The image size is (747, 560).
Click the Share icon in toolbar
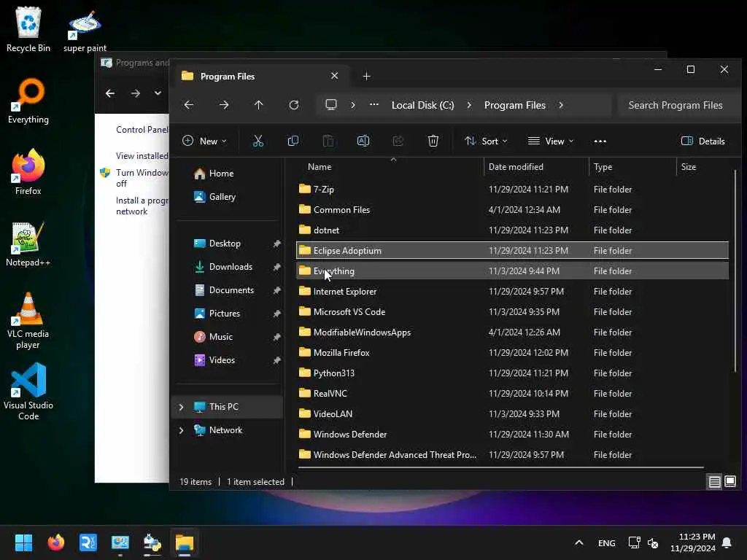click(398, 141)
